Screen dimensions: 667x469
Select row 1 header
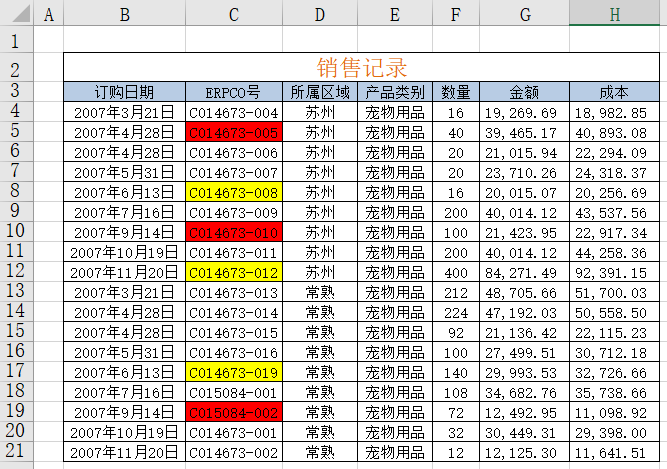point(16,41)
